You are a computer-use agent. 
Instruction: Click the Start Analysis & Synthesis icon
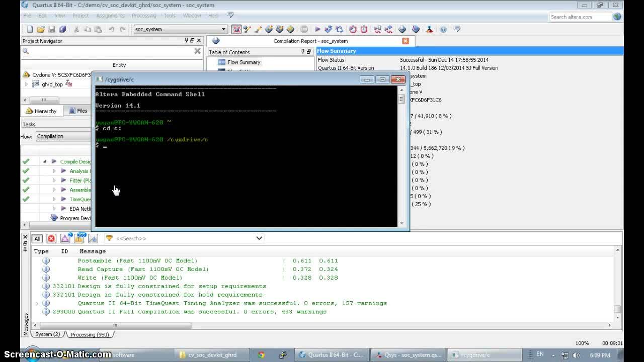tap(329, 29)
